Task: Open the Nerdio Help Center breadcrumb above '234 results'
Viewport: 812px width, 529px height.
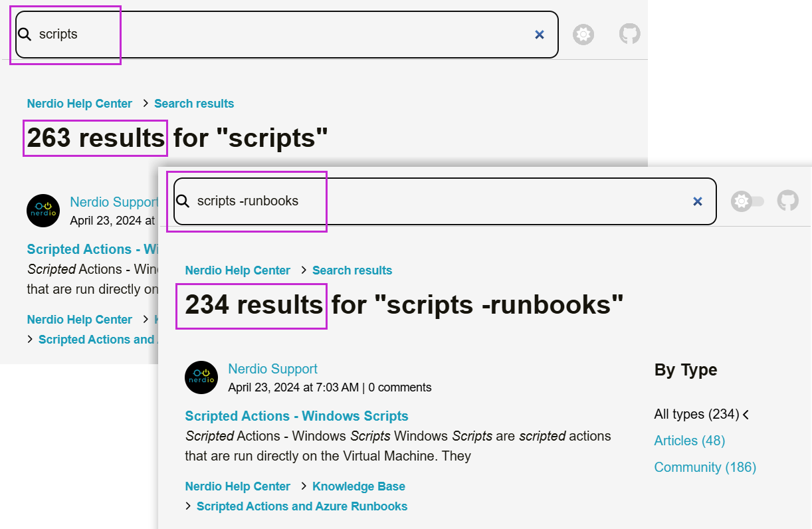Action: point(238,270)
